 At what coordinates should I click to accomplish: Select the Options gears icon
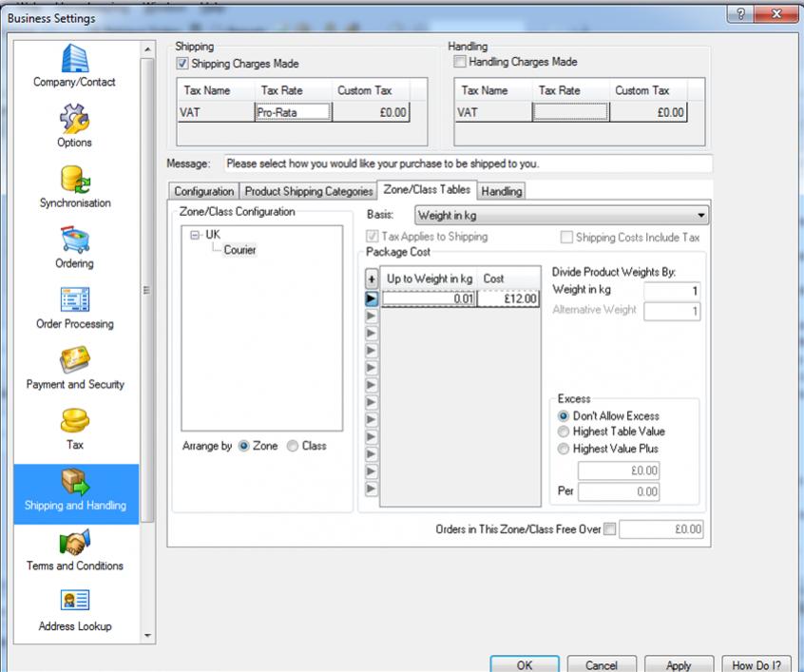click(x=74, y=118)
